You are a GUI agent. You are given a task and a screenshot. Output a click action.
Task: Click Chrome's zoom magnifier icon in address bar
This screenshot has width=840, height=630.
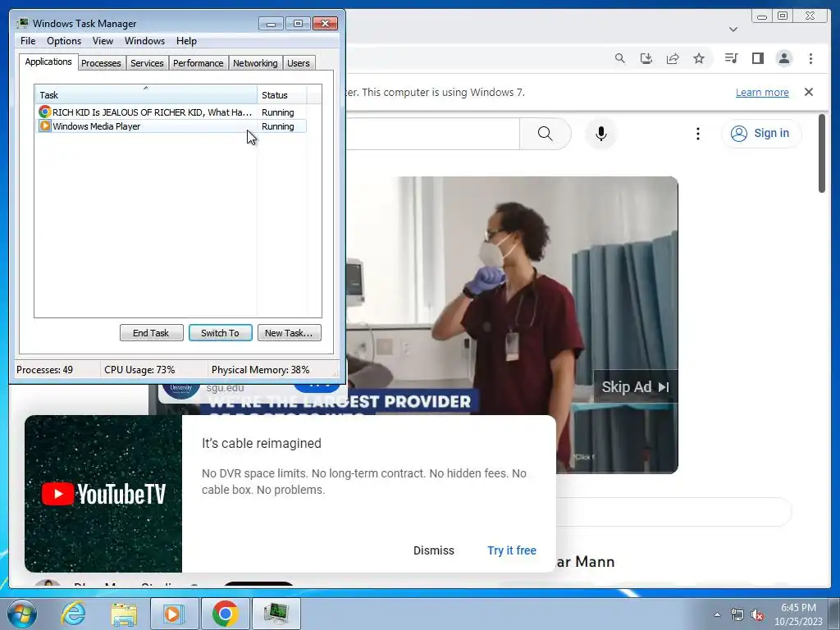coord(620,58)
